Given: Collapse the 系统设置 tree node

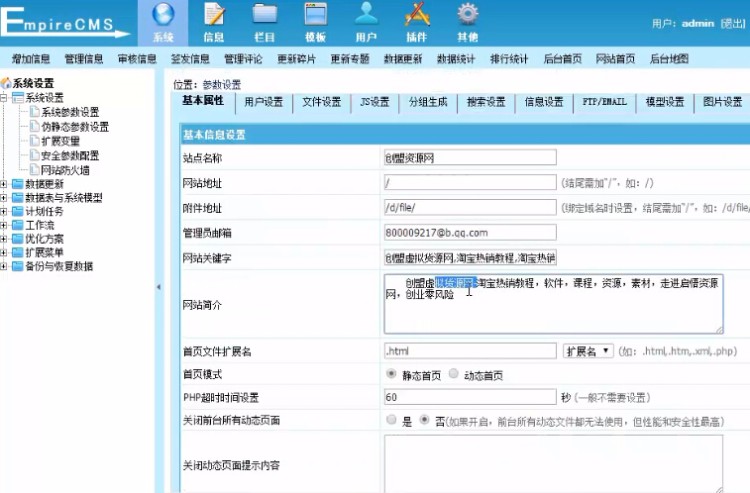Looking at the screenshot, I should [4, 98].
